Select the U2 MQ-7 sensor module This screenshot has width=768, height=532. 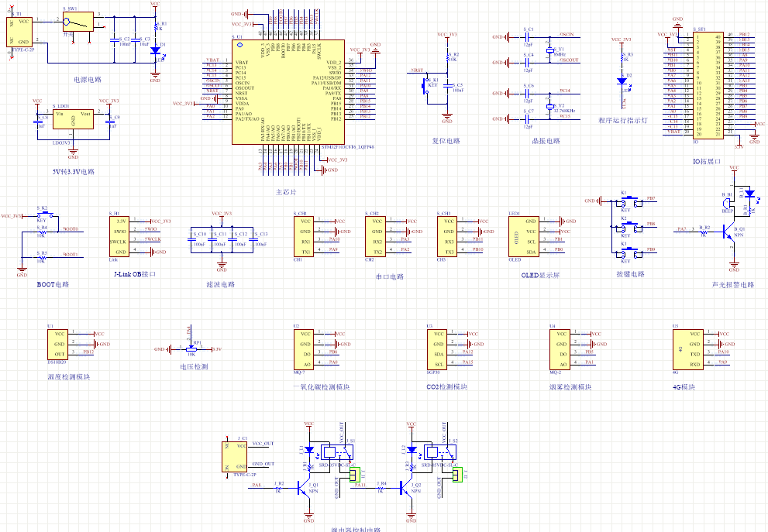304,349
